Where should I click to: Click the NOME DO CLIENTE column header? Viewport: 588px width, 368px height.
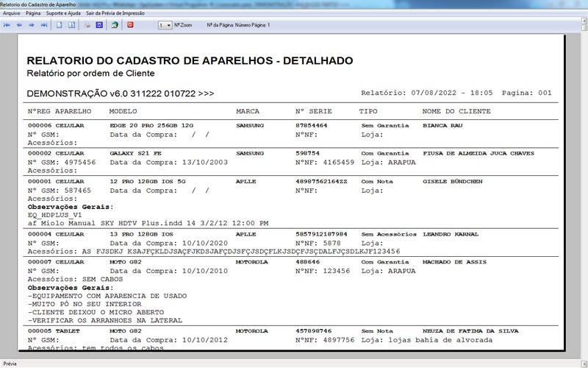point(456,111)
